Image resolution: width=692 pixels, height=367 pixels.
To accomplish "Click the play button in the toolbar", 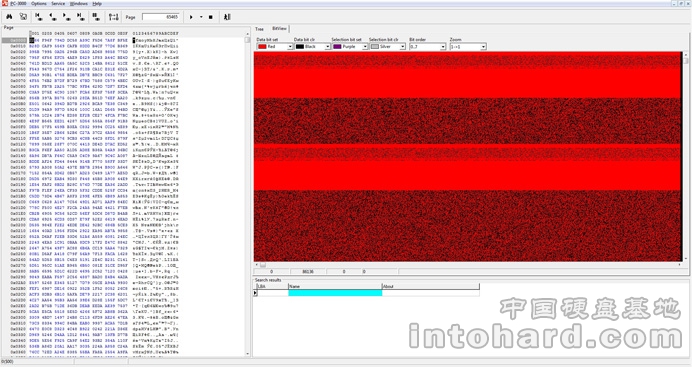I will (x=191, y=17).
